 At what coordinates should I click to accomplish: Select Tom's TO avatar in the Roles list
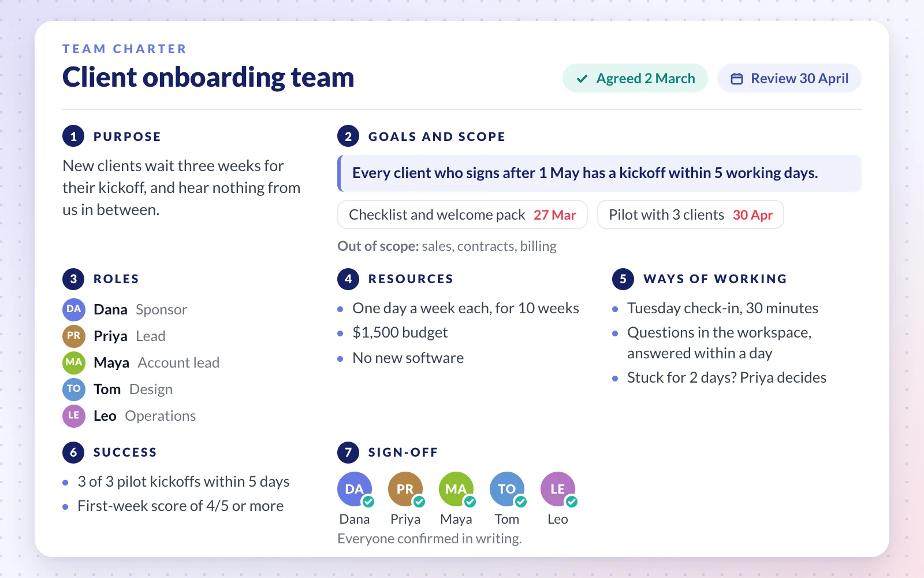click(x=74, y=389)
